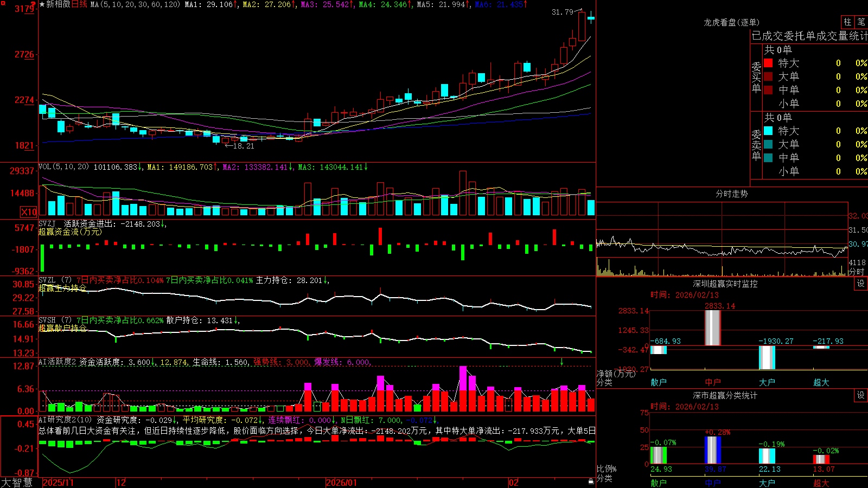Viewport: 868px width, 488px height.
Task: Click the 02 month marker on date axis
Action: click(x=514, y=483)
